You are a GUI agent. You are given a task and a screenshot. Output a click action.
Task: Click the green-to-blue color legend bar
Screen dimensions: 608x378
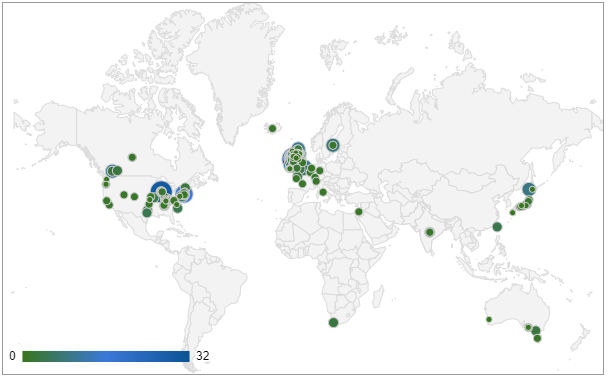106,356
